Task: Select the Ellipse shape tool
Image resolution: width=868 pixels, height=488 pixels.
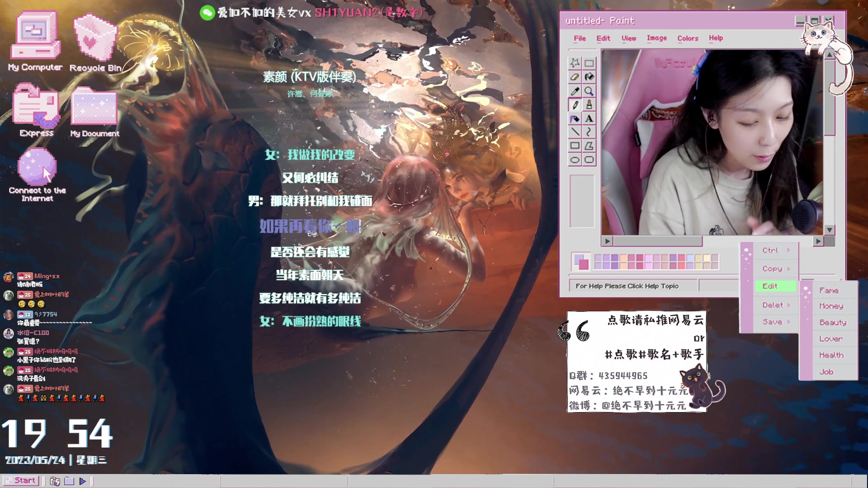Action: [x=575, y=160]
